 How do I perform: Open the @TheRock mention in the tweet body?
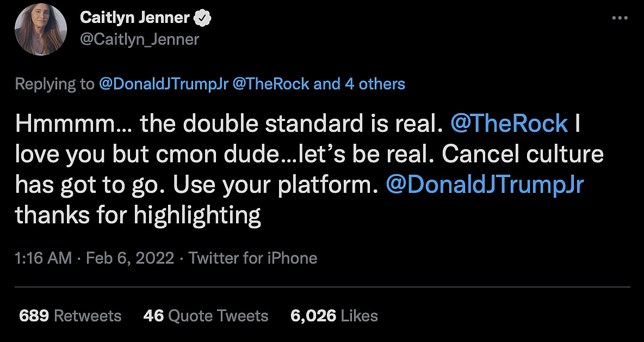click(x=509, y=125)
